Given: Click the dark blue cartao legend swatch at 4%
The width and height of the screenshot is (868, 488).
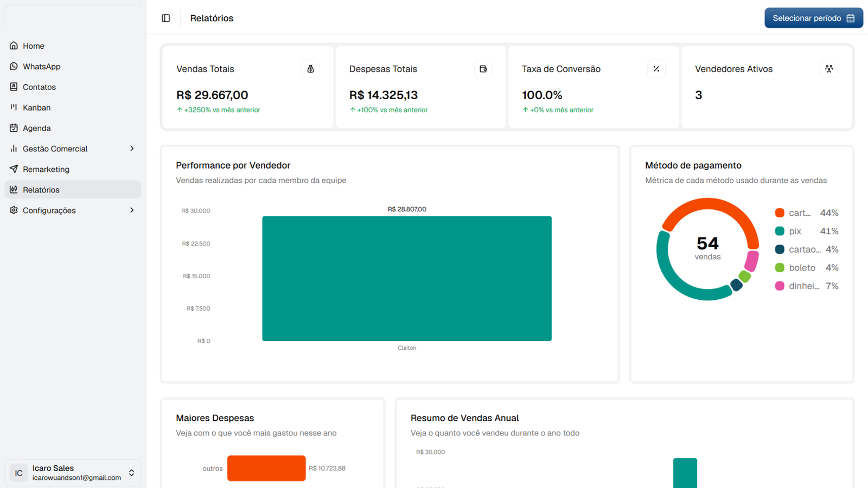Looking at the screenshot, I should point(780,249).
